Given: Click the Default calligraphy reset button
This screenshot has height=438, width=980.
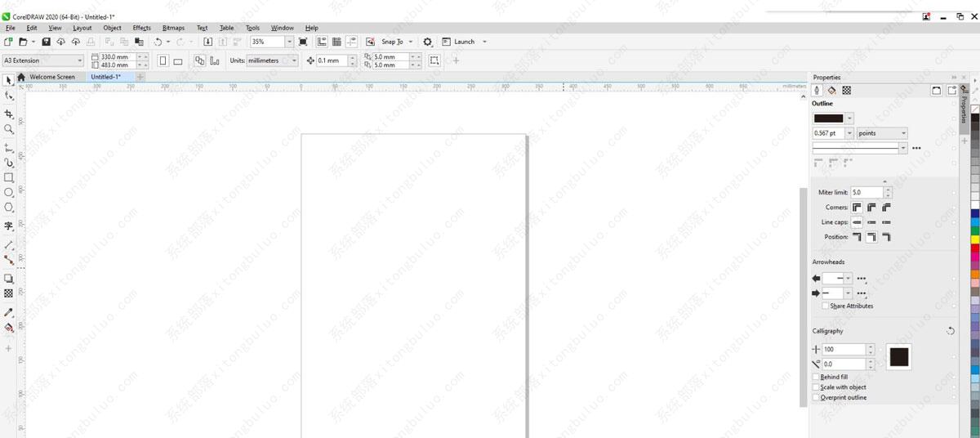Looking at the screenshot, I should click(951, 331).
